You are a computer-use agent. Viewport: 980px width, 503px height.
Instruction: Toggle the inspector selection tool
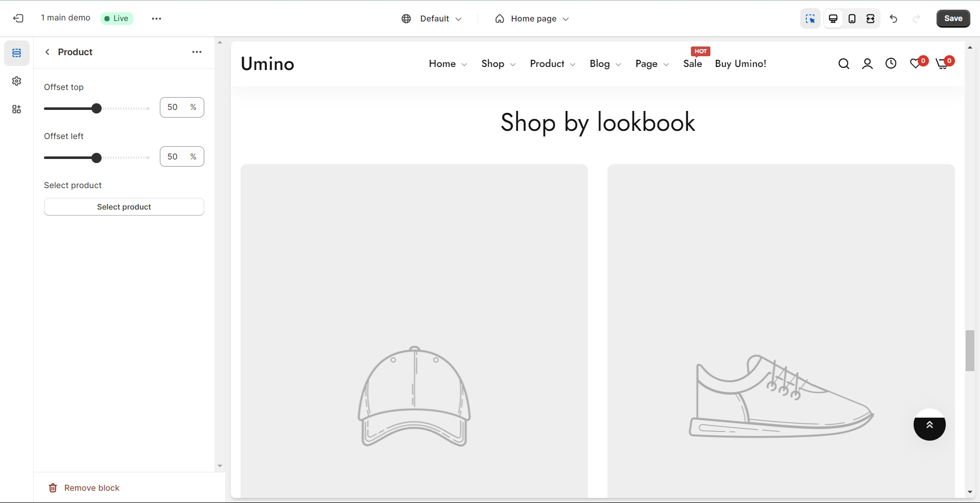point(810,19)
